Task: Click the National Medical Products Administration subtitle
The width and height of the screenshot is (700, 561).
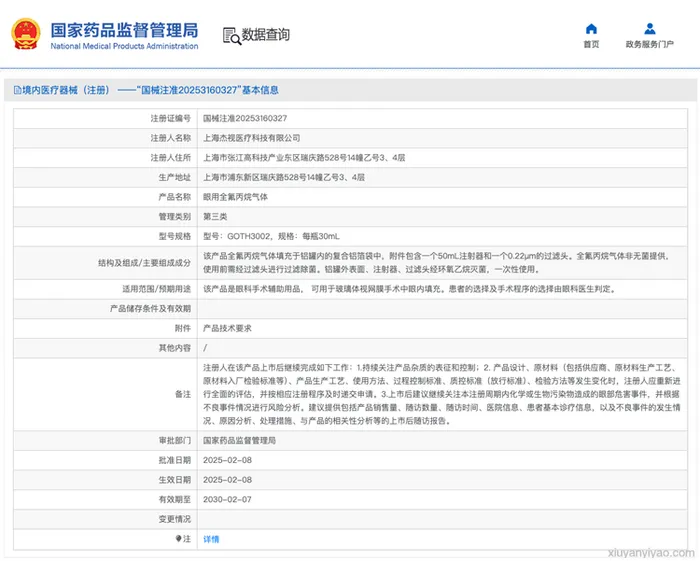Action: pyautogui.click(x=125, y=46)
